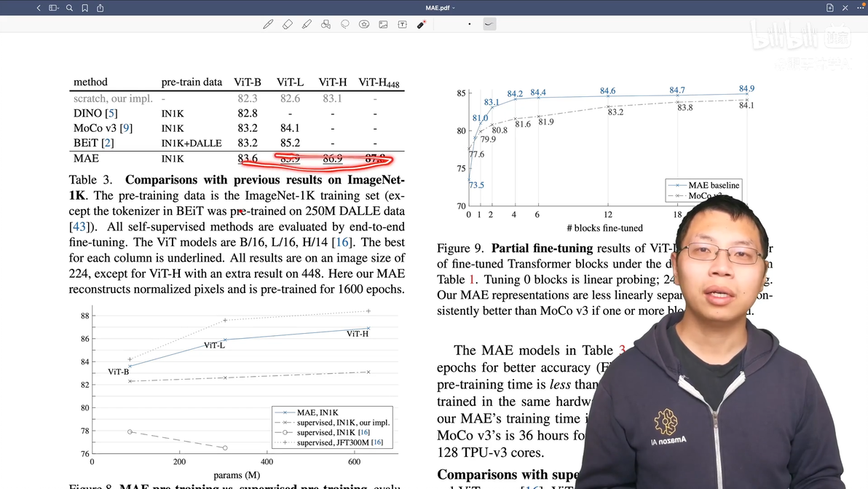Click the 'params (M)' axis label
Image resolution: width=868 pixels, height=489 pixels.
tap(237, 475)
